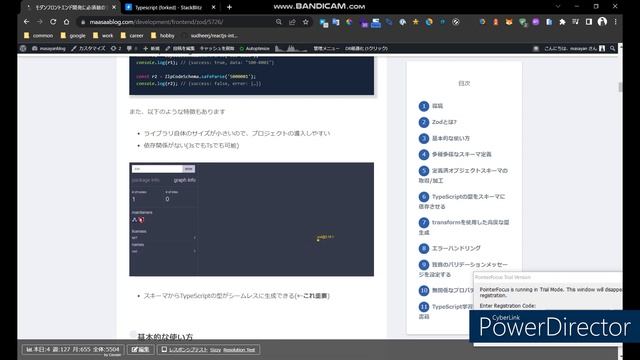Close the active blog article tab

pos(114,7)
